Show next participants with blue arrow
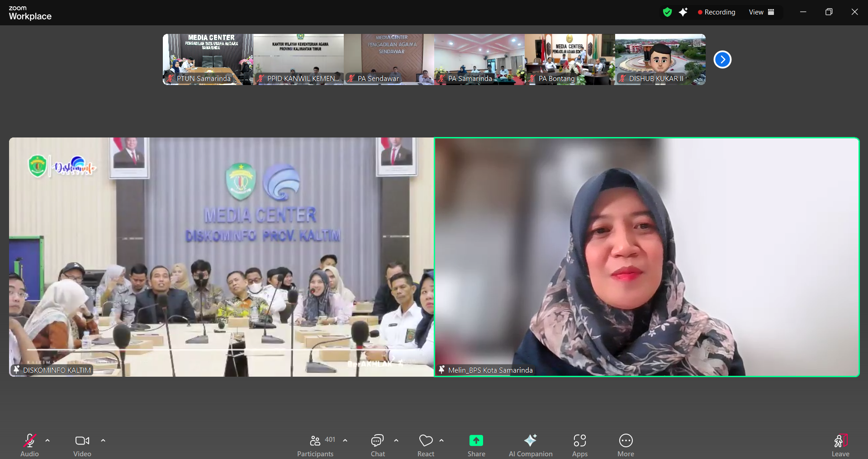The height and width of the screenshot is (459, 868). pos(722,60)
